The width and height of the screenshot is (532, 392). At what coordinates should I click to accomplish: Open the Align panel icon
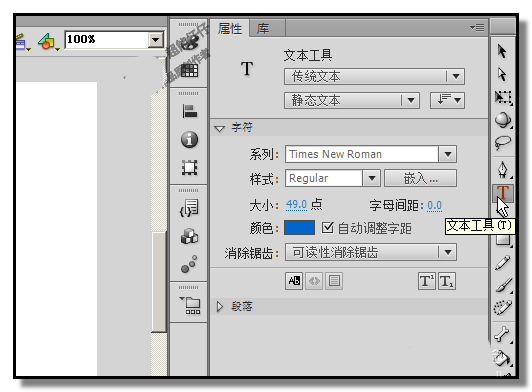(189, 111)
